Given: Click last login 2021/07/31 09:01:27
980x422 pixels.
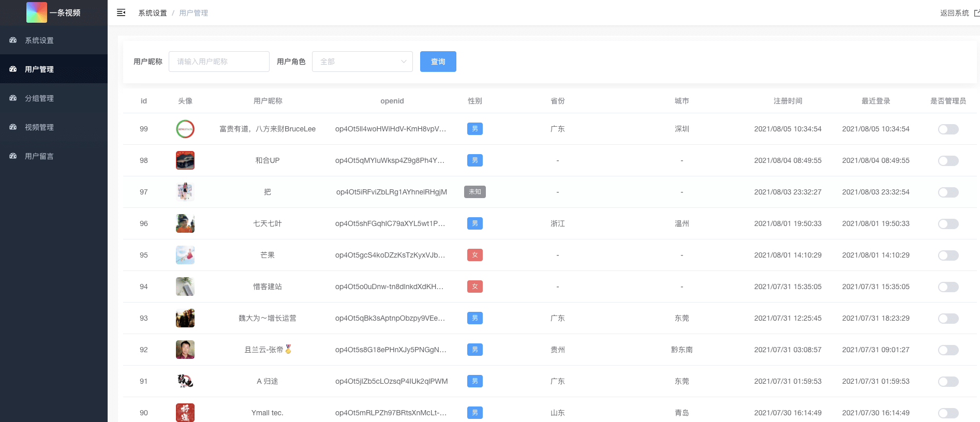Looking at the screenshot, I should click(x=876, y=350).
